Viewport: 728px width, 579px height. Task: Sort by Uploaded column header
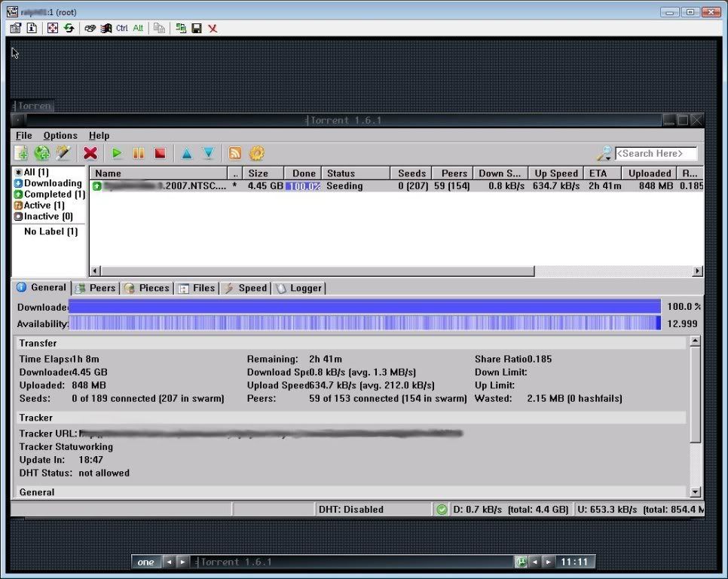coord(649,173)
